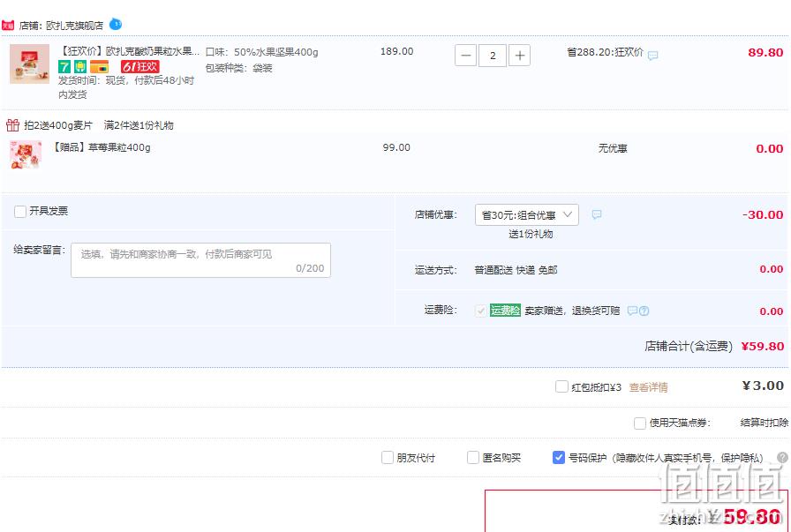Click the 普通配送 快递 免邮 shipping text
The height and width of the screenshot is (532, 791).
point(516,270)
